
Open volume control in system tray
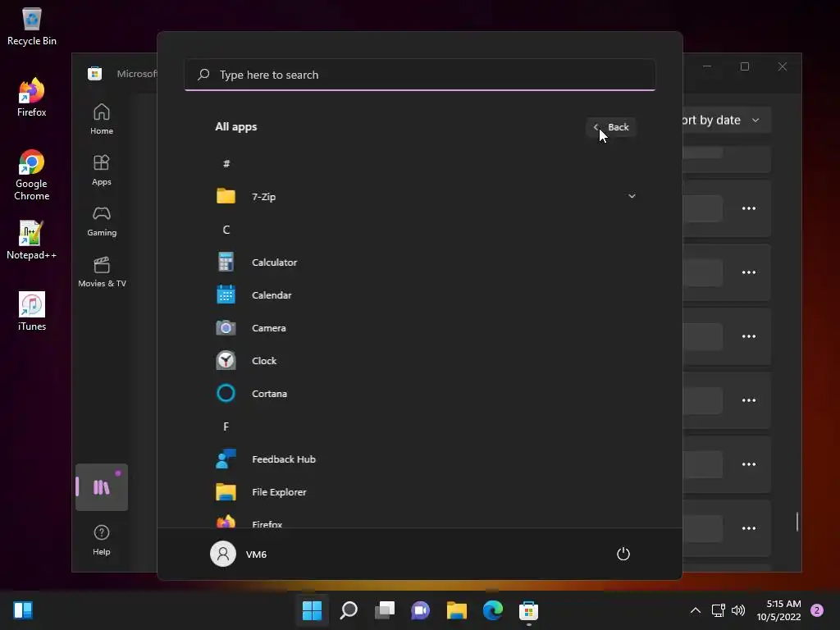click(738, 610)
